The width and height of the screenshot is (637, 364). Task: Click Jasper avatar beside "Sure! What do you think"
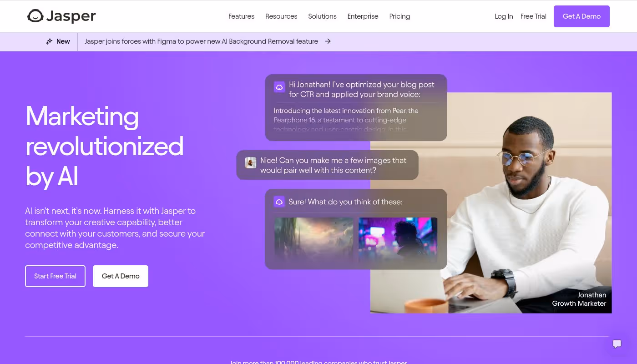tap(279, 202)
